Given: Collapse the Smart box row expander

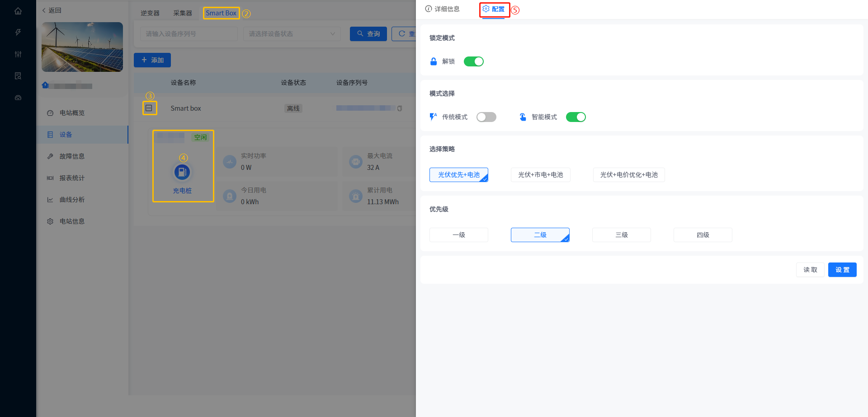Looking at the screenshot, I should (x=149, y=108).
